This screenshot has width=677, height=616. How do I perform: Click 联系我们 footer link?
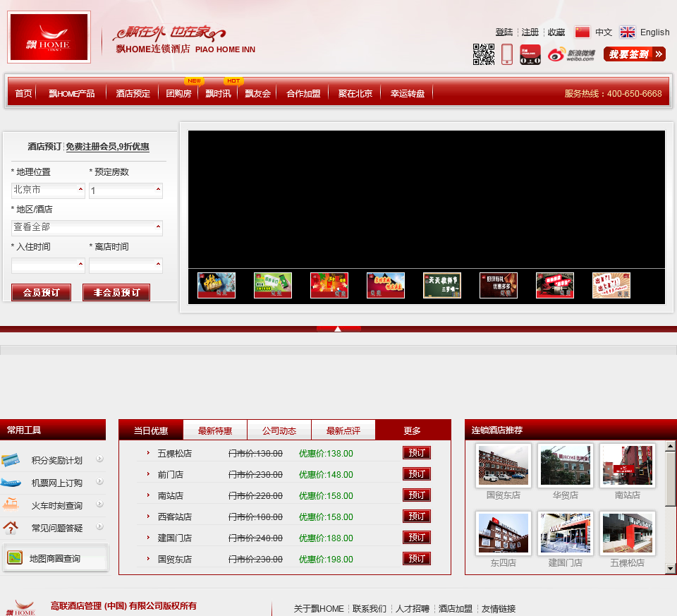click(x=369, y=609)
